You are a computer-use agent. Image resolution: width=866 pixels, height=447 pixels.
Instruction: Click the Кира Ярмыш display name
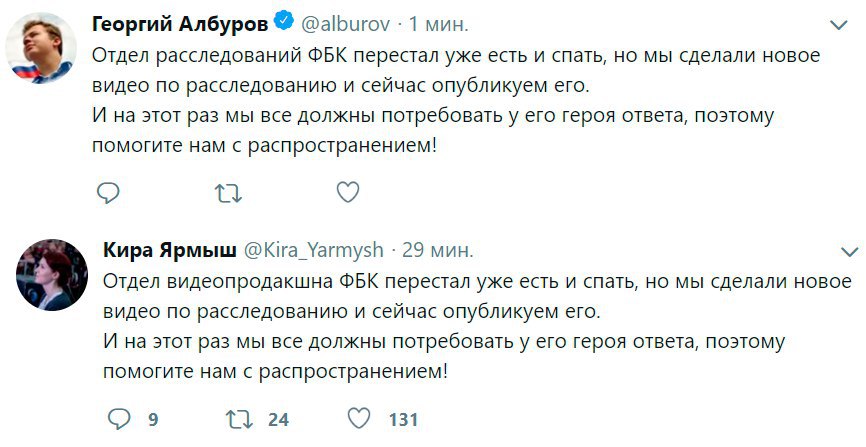167,248
